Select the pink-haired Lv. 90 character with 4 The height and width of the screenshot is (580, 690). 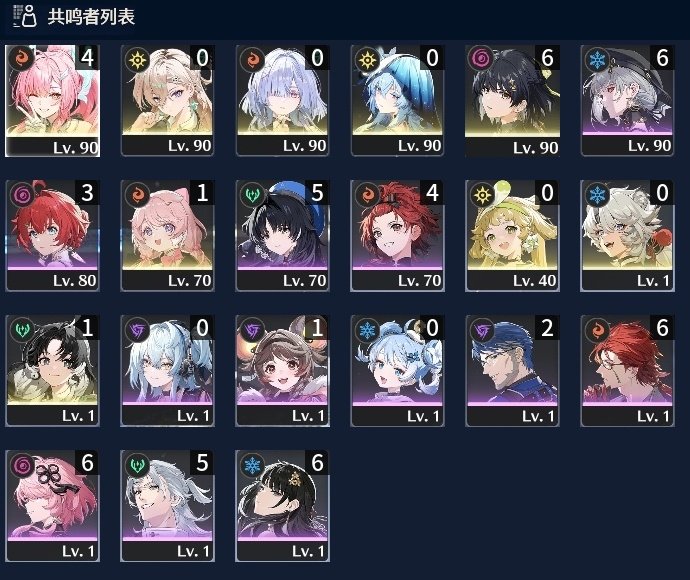52,101
